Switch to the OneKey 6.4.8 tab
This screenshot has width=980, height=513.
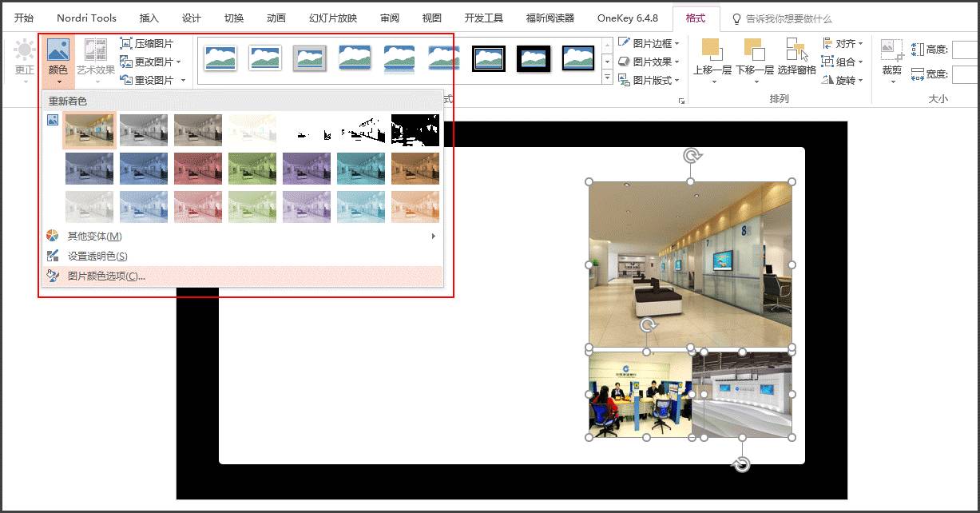[628, 18]
